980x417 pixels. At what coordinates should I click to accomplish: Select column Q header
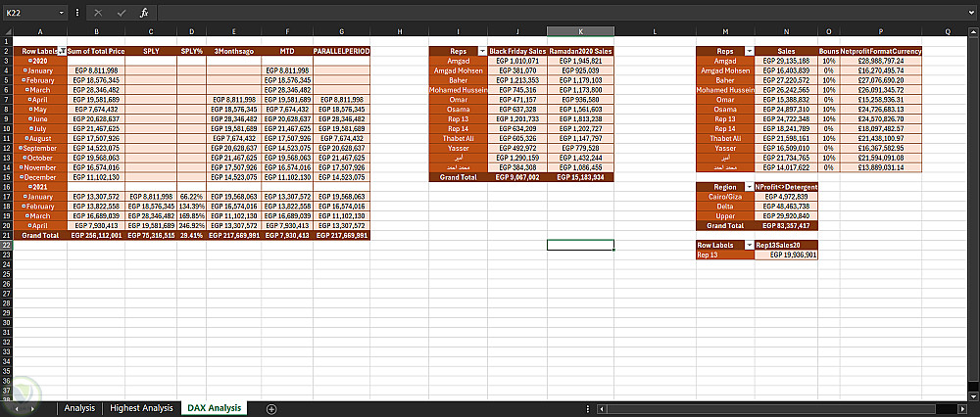pos(948,31)
